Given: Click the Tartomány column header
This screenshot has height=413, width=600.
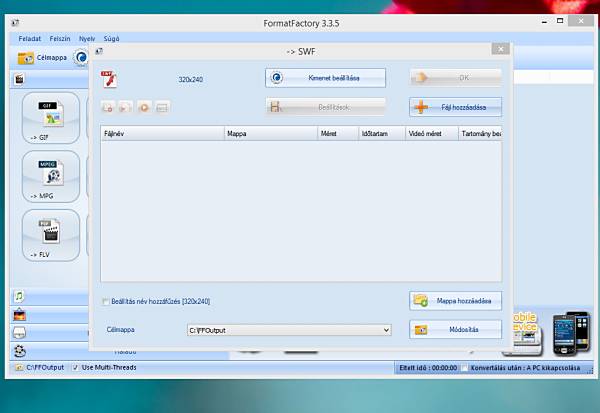Looking at the screenshot, I should pyautogui.click(x=480, y=134).
